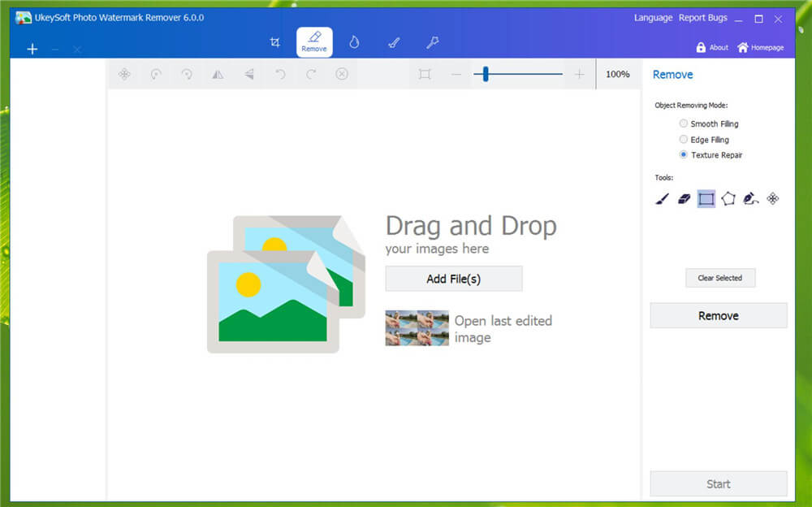
Task: Click the move tool in Tools
Action: click(773, 198)
